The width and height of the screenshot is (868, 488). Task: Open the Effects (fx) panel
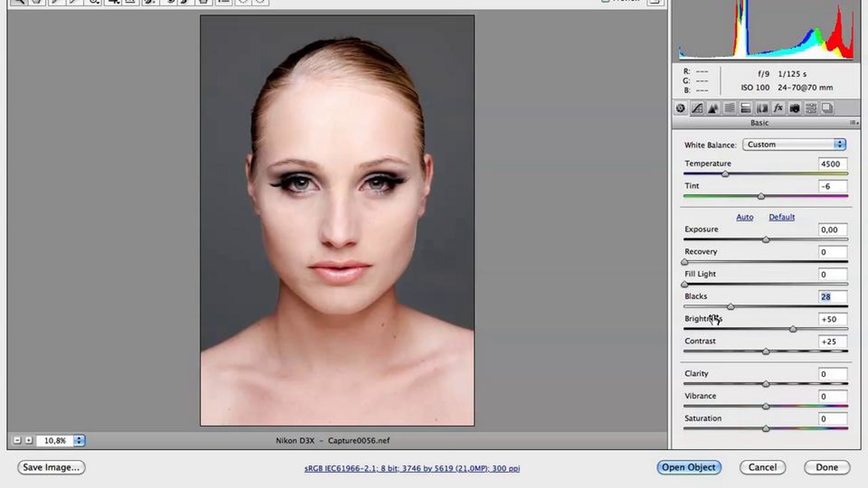point(778,108)
